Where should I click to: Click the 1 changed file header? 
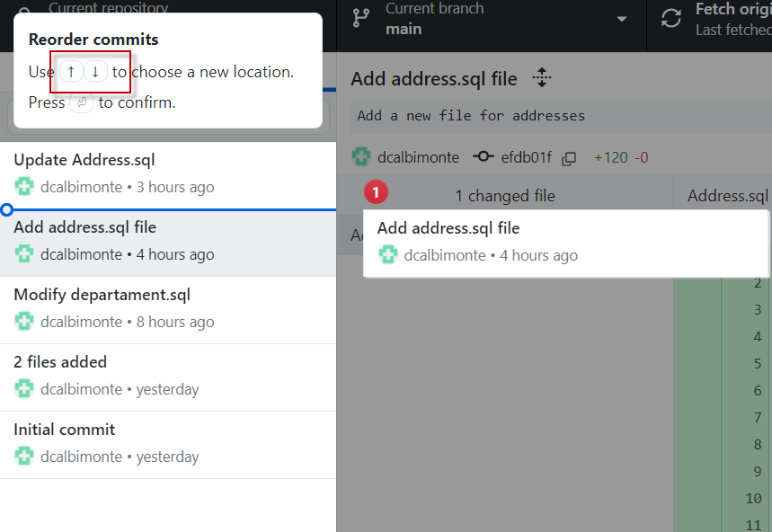(504, 196)
